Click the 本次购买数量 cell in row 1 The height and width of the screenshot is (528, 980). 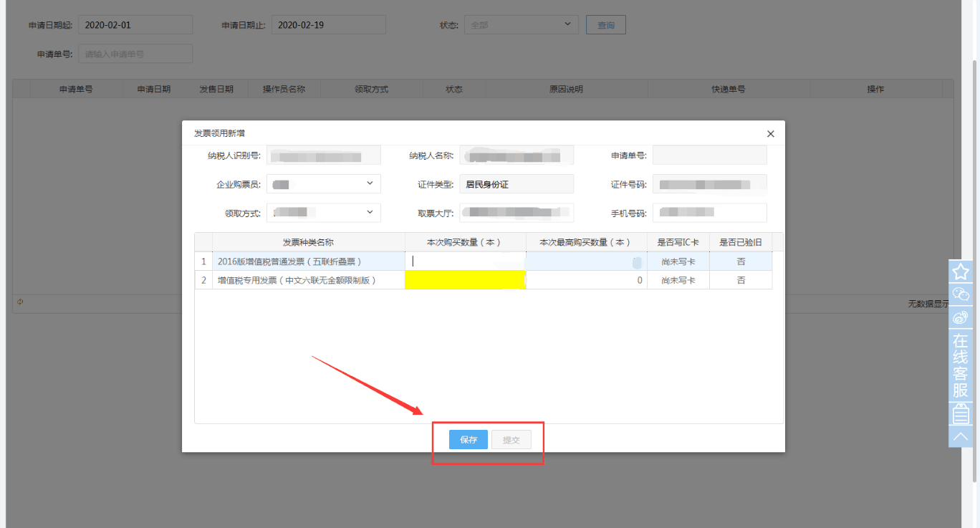point(465,261)
